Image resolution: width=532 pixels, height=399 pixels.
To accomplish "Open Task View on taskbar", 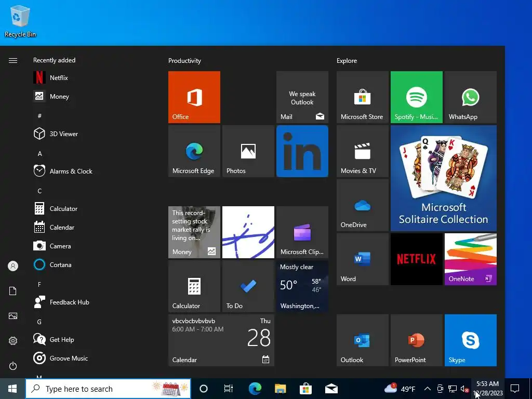I will [229, 389].
